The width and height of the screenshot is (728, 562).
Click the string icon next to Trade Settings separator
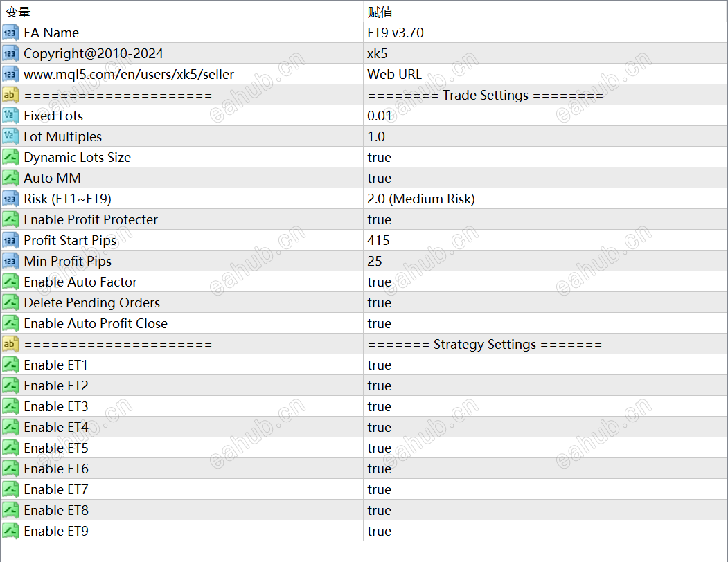(10, 95)
